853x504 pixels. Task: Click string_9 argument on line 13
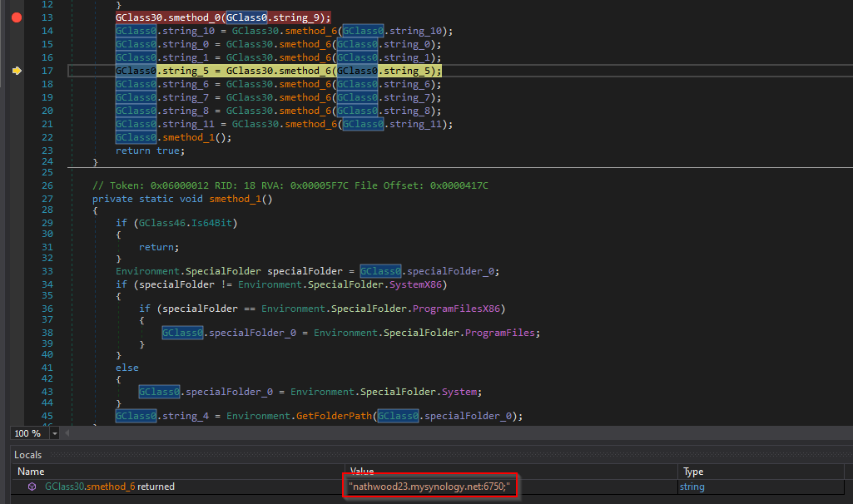(x=296, y=17)
